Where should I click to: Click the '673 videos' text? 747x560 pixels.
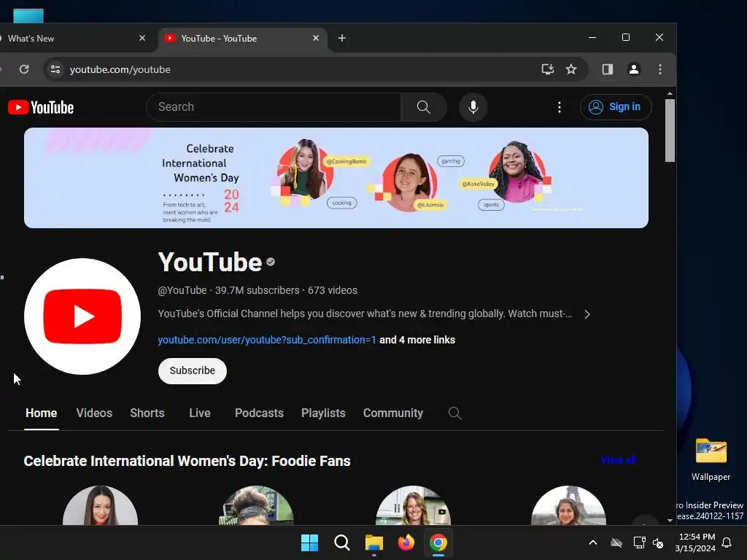click(333, 290)
